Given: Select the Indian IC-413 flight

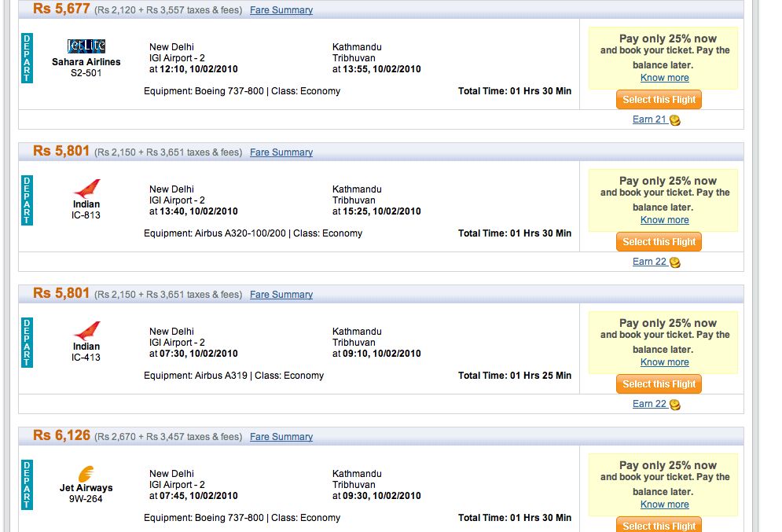Looking at the screenshot, I should coord(659,384).
